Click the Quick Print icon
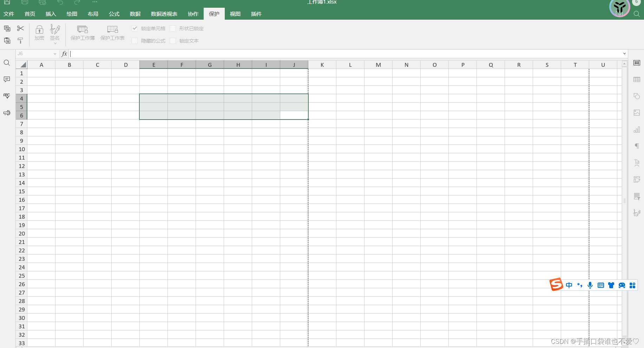Viewport: 644px width, 348px height. pyautogui.click(x=42, y=2)
